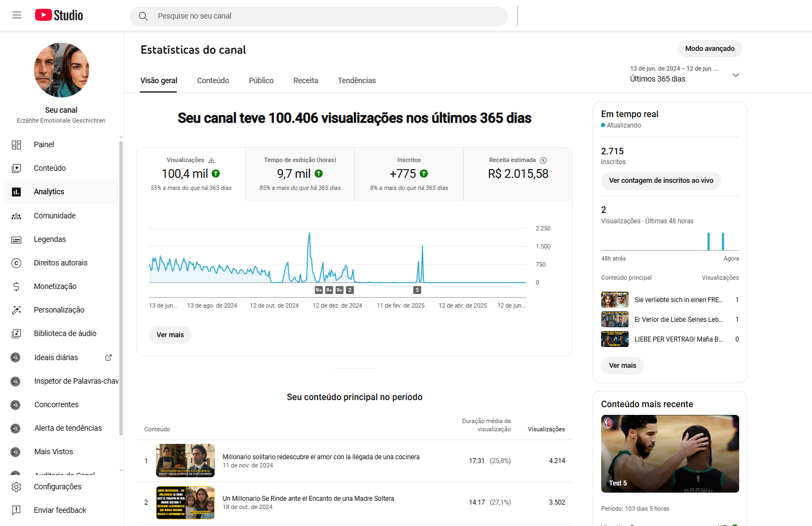The height and width of the screenshot is (526, 812).
Task: Click the 48-hour realtime views bar chart
Action: point(670,241)
